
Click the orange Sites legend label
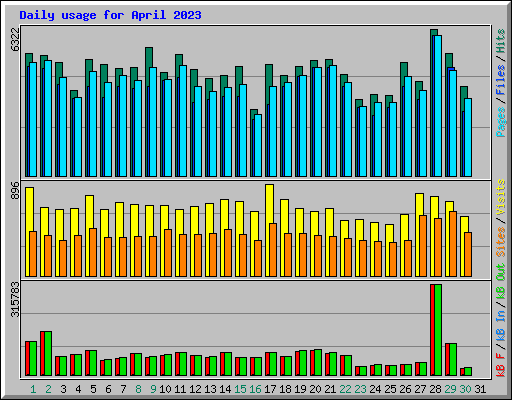click(x=501, y=242)
